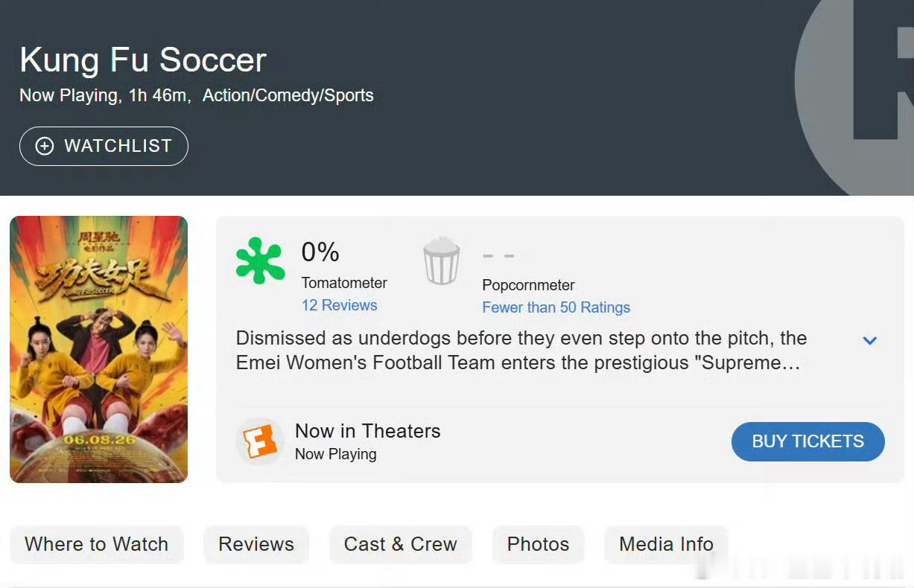This screenshot has height=588, width=914.
Task: Select the Where to Watch tab
Action: pyautogui.click(x=97, y=544)
